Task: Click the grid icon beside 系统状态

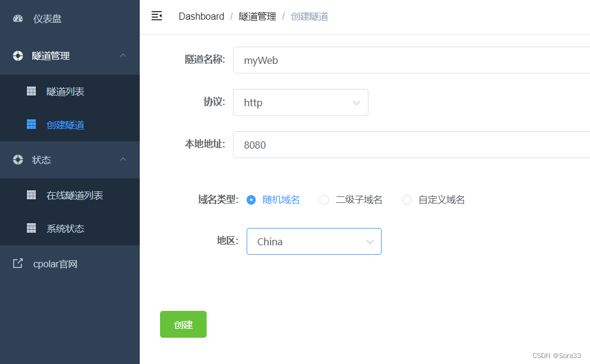Action: tap(32, 228)
